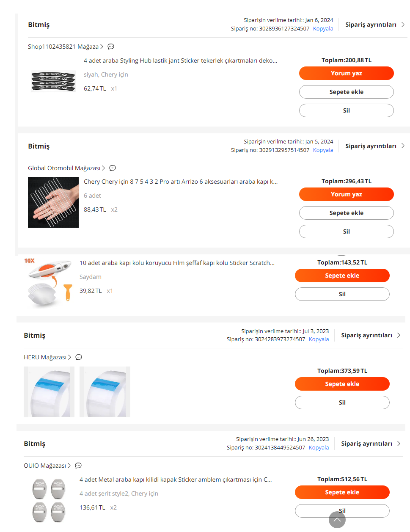Click Yorum yaz for the 296,43 TL order

click(347, 194)
